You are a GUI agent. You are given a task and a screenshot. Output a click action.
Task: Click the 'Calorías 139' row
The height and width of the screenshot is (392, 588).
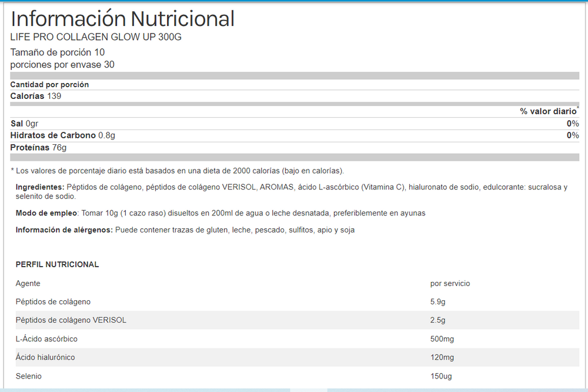point(36,96)
